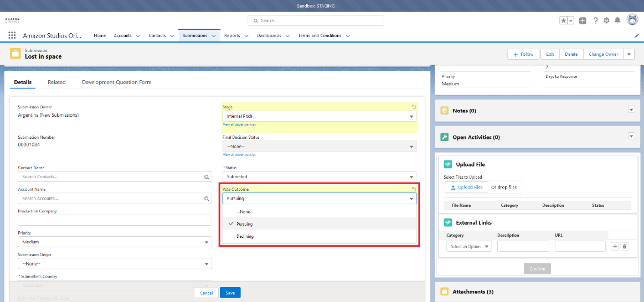Open the external link Category dropdown
Image resolution: width=644 pixels, height=302 pixels.
click(x=468, y=246)
